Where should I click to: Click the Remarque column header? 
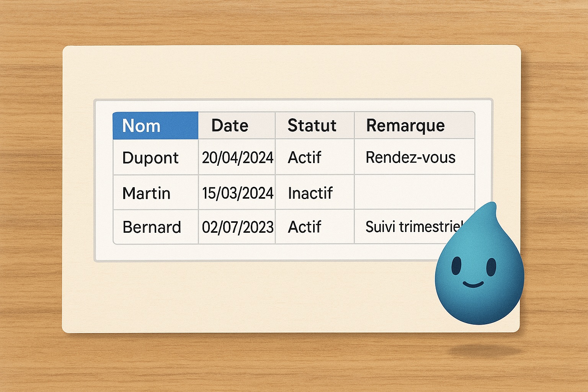coord(414,126)
